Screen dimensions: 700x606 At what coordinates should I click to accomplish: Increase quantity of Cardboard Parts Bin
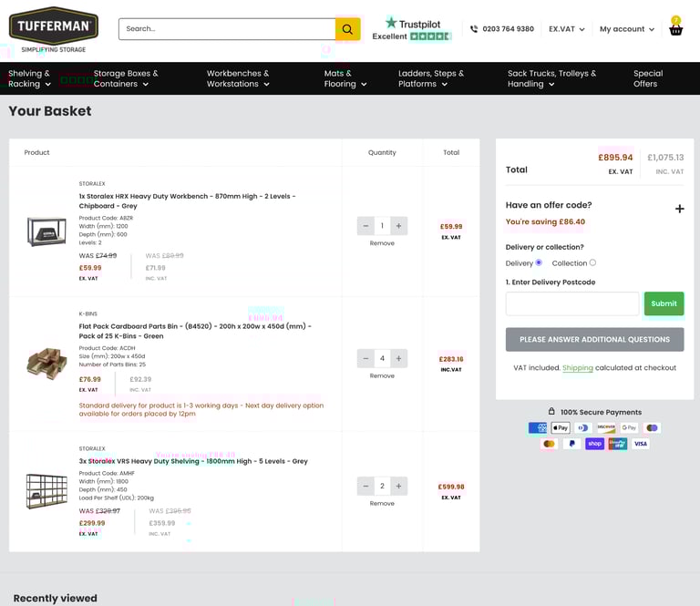point(398,358)
